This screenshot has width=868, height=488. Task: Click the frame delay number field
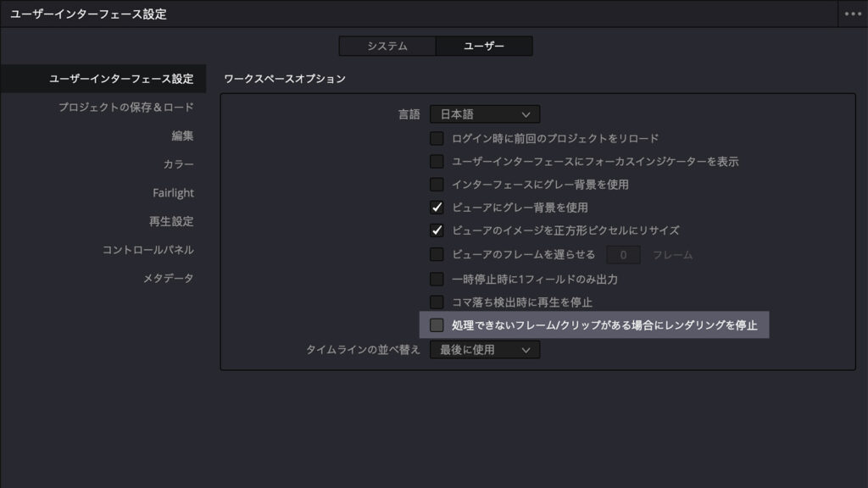pyautogui.click(x=623, y=255)
